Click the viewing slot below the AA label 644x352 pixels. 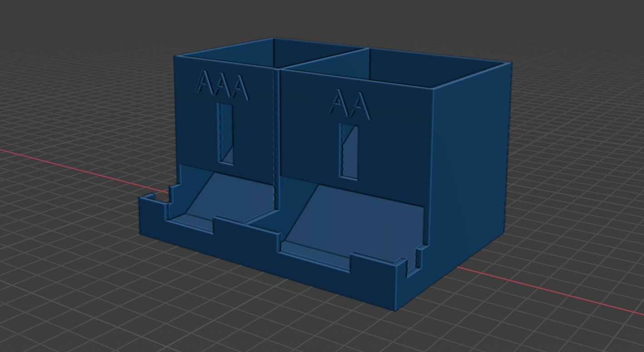349,152
